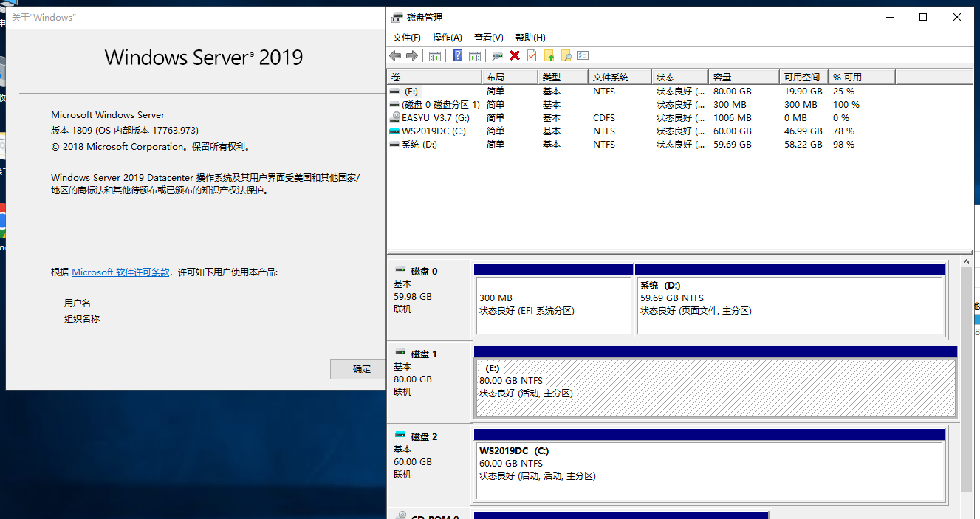Toggle the show/hide console tree icon
The image size is (980, 519).
435,56
